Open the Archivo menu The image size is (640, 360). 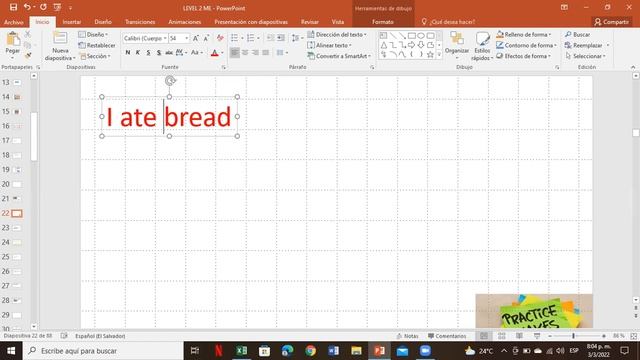(13, 22)
